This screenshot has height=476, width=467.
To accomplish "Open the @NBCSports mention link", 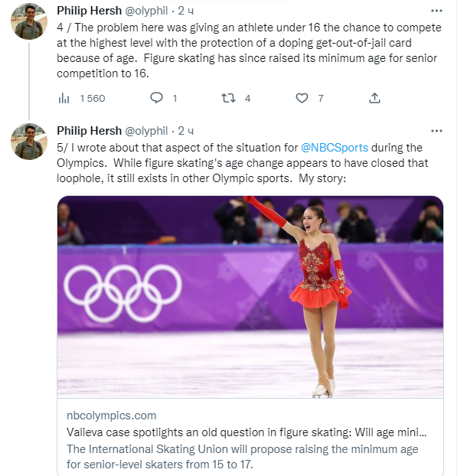I will tap(335, 147).
